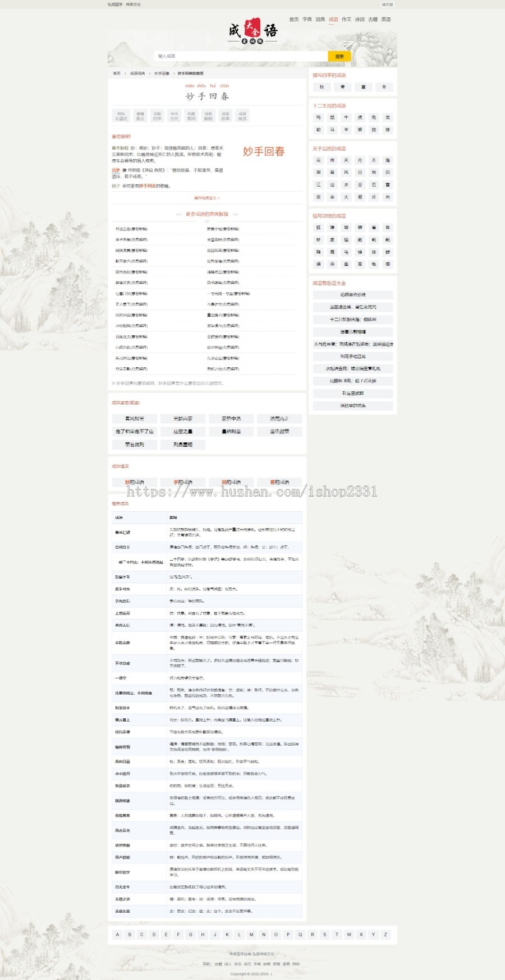The width and height of the screenshot is (505, 980).
Task: Click the 海 nature idiom tile
Action: pos(387,160)
